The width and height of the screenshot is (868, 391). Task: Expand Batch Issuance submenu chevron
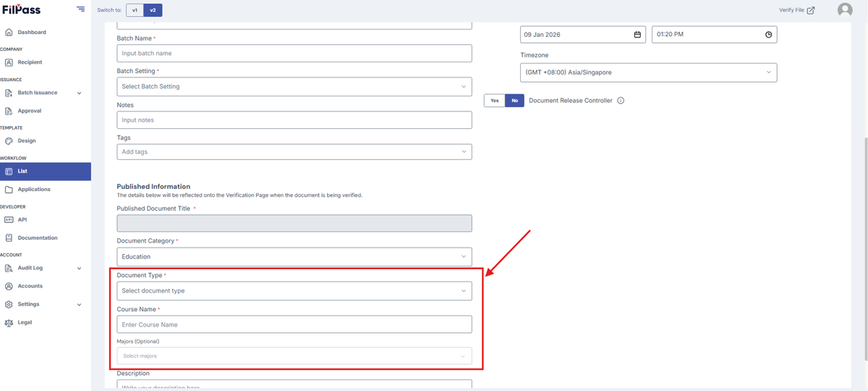[x=80, y=93]
